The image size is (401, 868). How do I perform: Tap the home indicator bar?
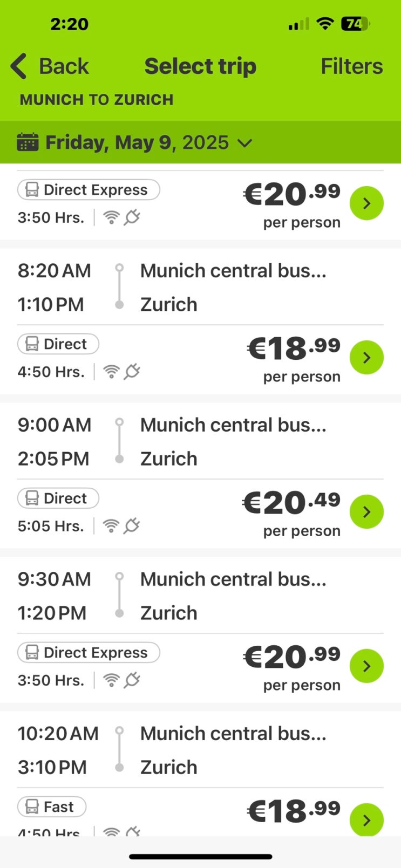200,856
